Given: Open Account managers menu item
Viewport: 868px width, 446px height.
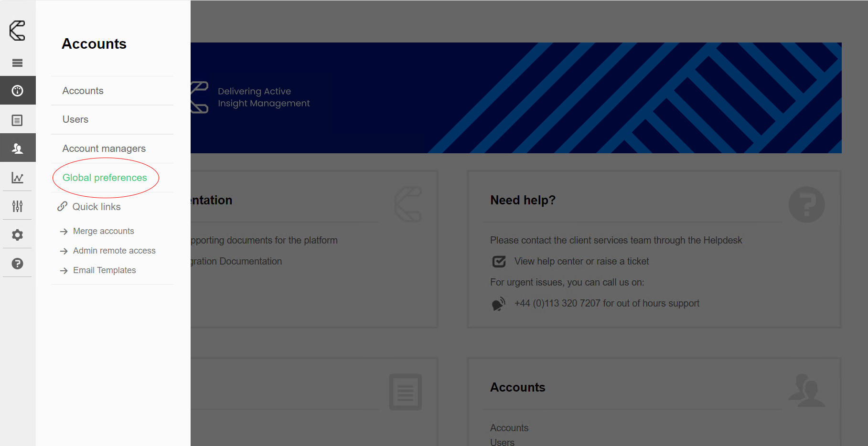Looking at the screenshot, I should click(104, 149).
